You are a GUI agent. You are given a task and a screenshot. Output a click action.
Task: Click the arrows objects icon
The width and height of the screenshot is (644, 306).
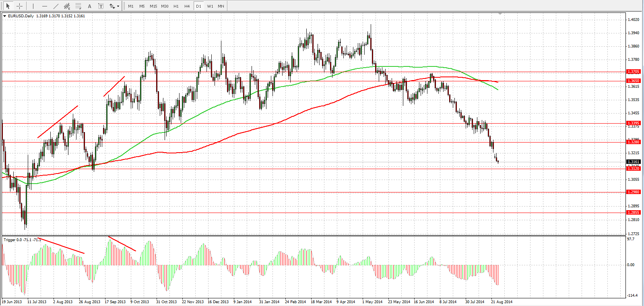[x=112, y=6]
